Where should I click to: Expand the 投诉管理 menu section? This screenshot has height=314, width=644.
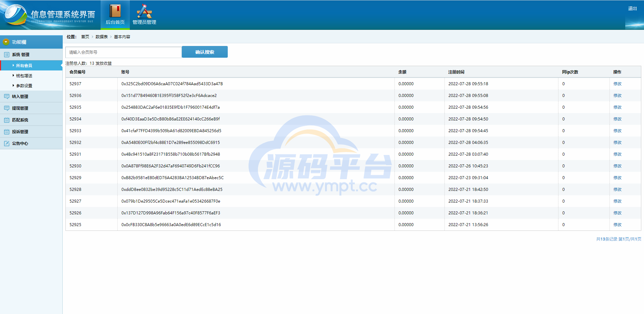(x=31, y=132)
